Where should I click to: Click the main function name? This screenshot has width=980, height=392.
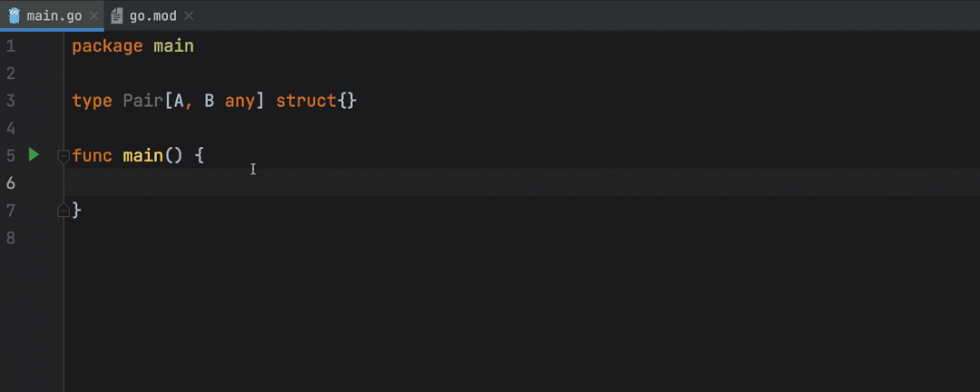click(142, 155)
